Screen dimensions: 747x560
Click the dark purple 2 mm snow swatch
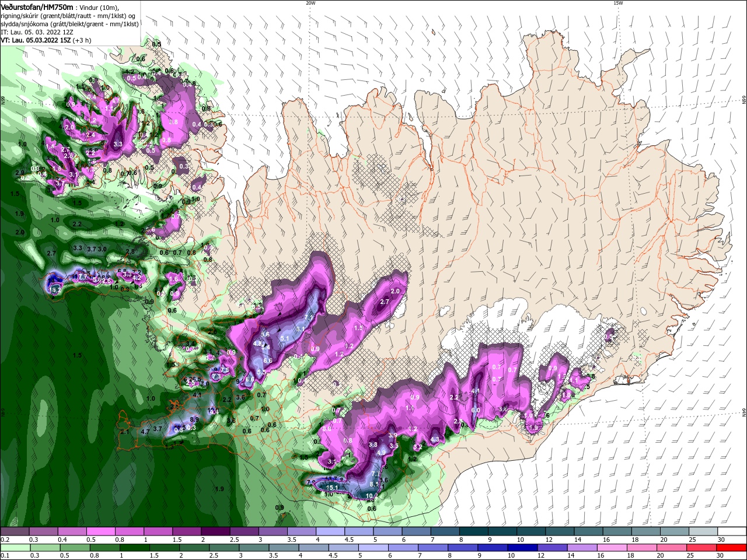215,531
